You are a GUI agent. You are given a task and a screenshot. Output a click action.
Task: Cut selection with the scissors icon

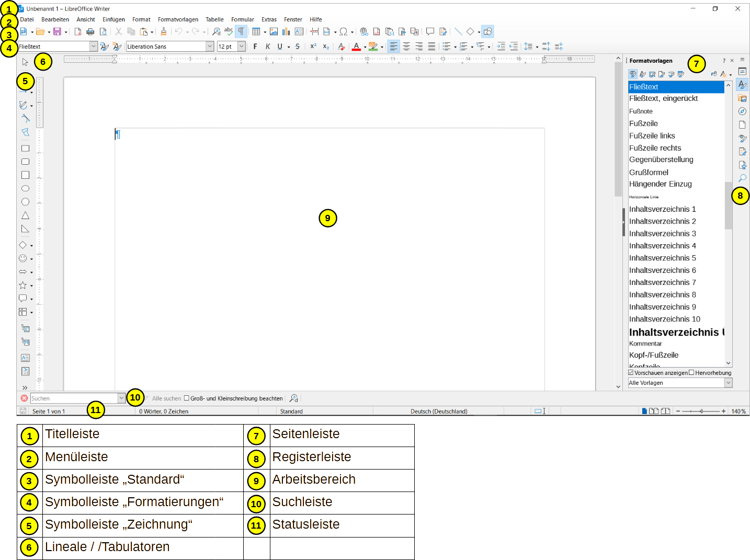(119, 32)
